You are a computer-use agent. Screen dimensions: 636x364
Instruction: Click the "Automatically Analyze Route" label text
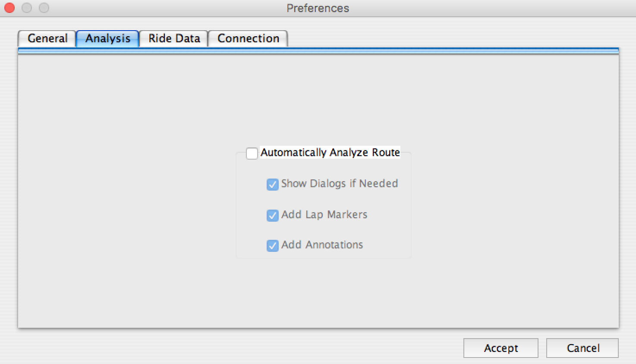pos(330,153)
